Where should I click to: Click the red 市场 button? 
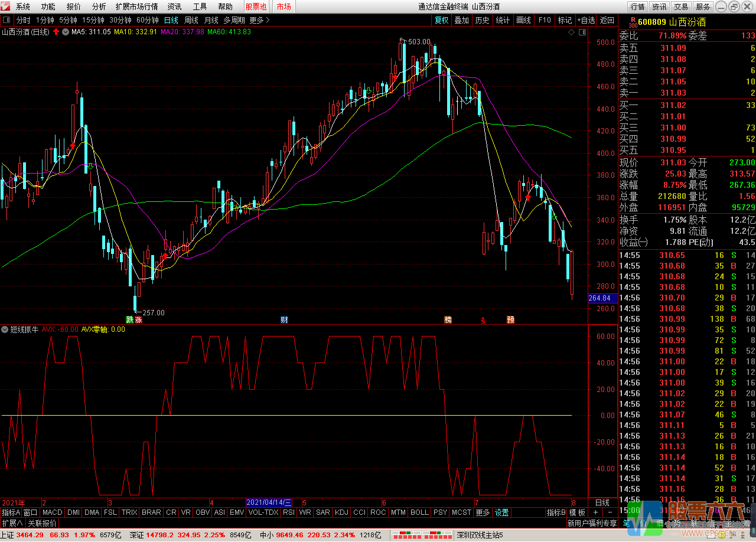click(283, 6)
